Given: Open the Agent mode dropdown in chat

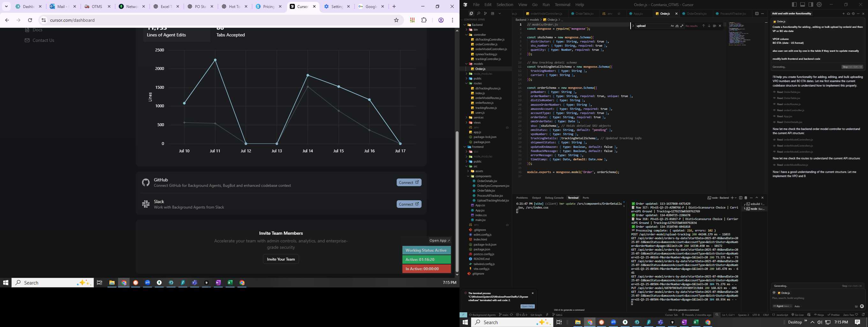Looking at the screenshot, I should (x=782, y=306).
